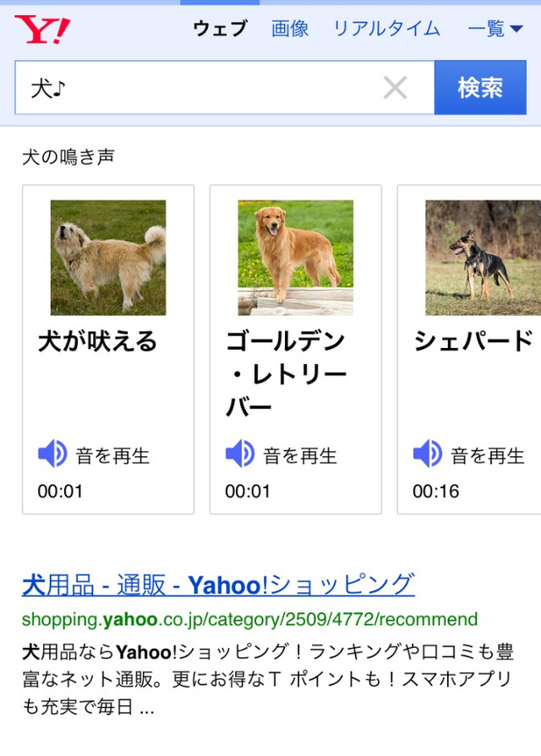The height and width of the screenshot is (756, 541).
Task: Click the shopping.yahoo.co.jp green URL
Action: click(249, 619)
